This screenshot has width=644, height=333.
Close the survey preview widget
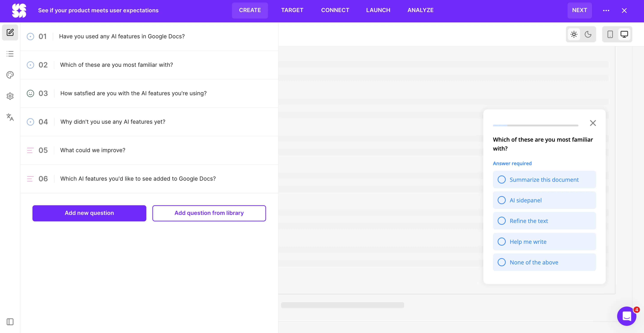[593, 123]
